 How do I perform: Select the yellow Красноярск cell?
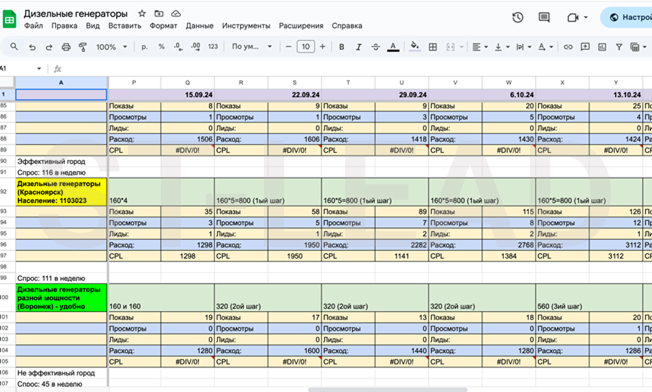pos(61,192)
